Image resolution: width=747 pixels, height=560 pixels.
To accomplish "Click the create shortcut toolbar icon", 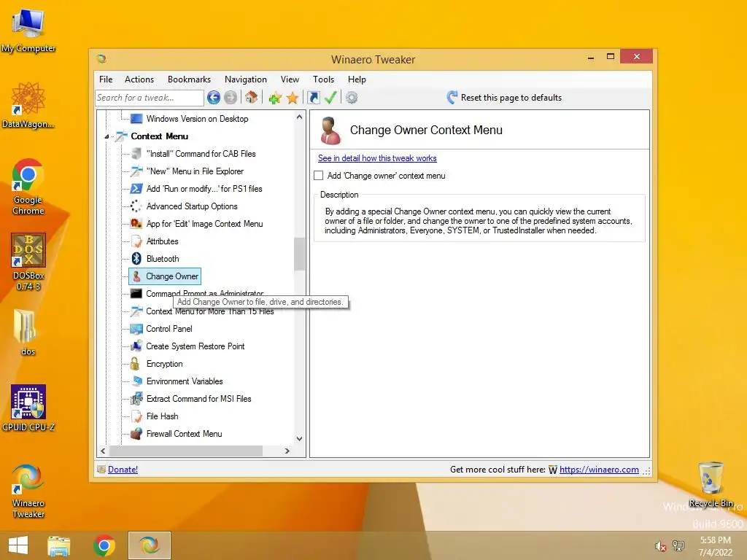I will [314, 98].
